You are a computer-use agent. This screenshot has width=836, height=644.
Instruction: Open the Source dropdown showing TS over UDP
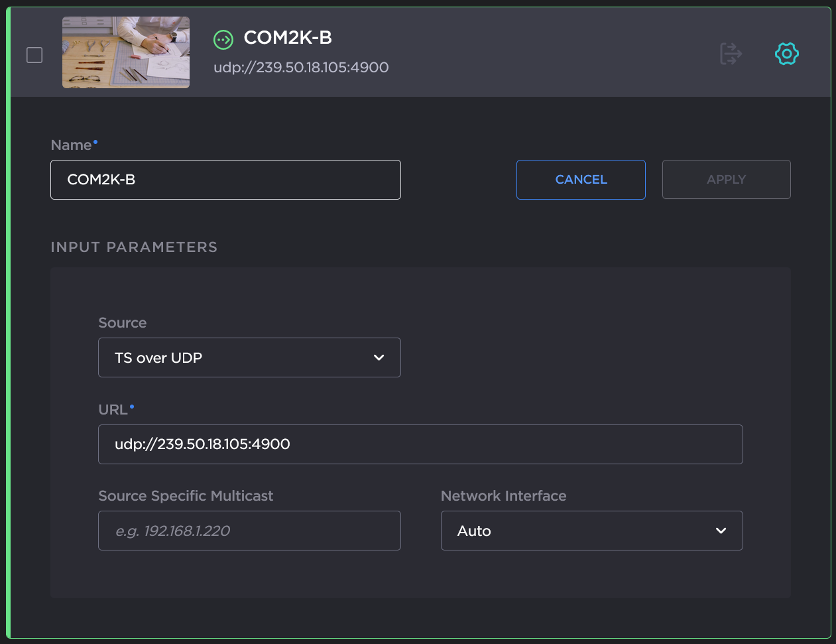(x=249, y=357)
